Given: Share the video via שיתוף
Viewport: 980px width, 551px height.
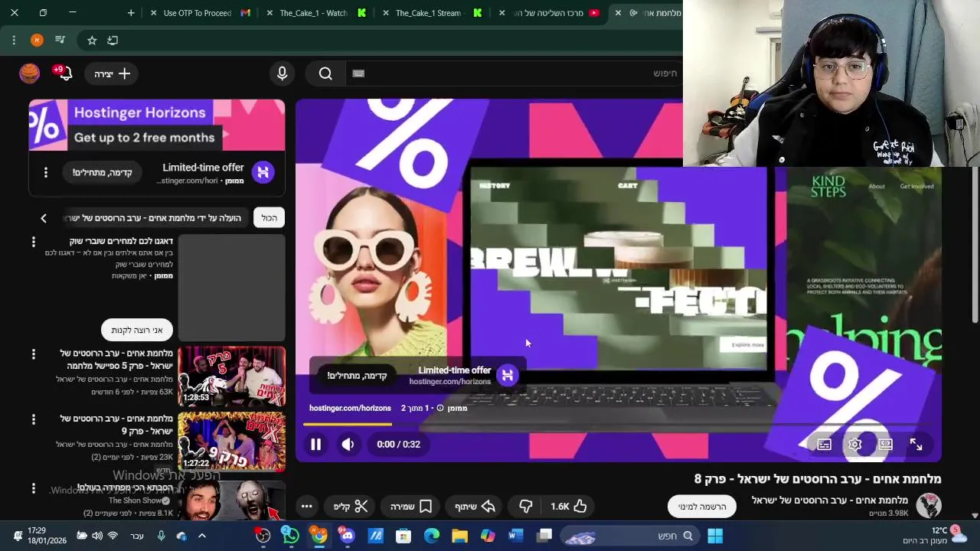Looking at the screenshot, I should pos(475,506).
